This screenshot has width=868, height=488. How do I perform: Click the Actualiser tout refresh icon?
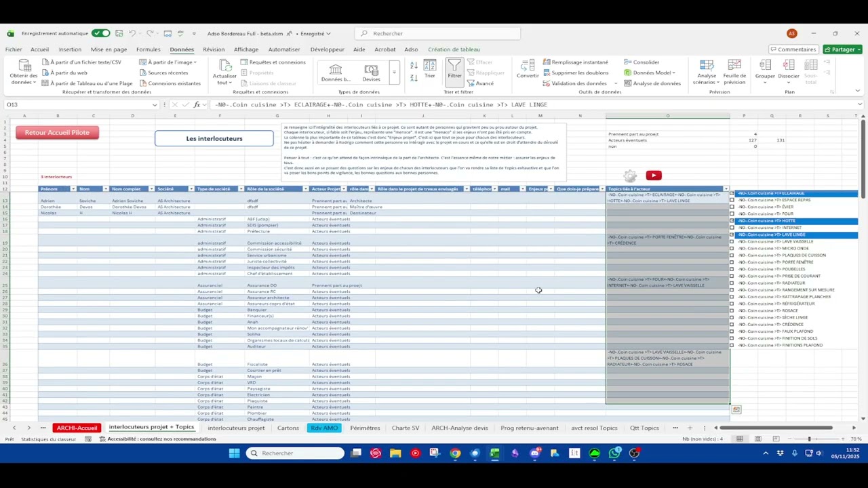pyautogui.click(x=224, y=72)
